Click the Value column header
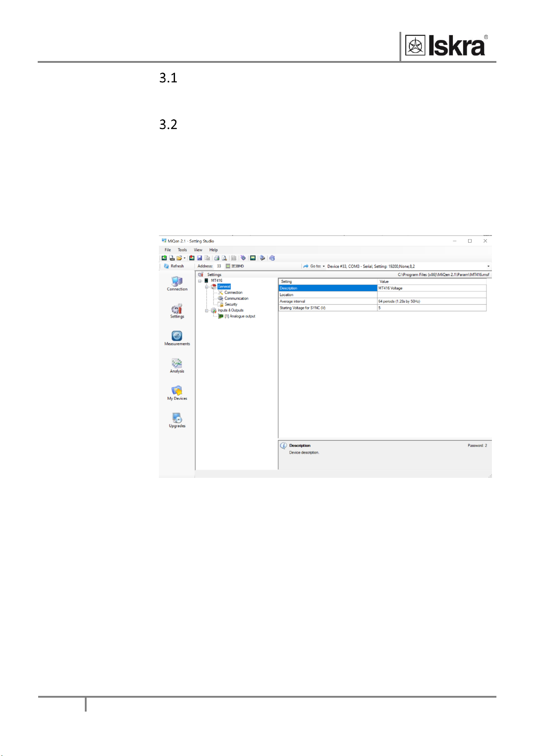Screen dimensions: 535x756 pos(432,281)
